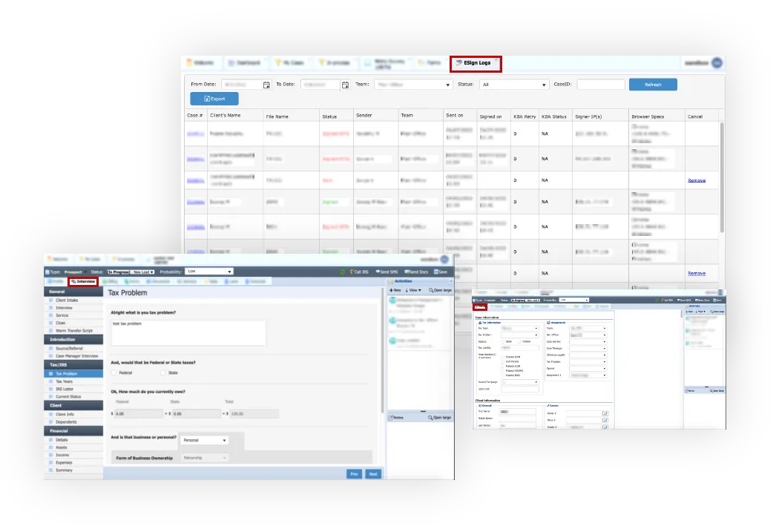Select the ESign Logs tab
The image size is (776, 532).
[x=476, y=63]
